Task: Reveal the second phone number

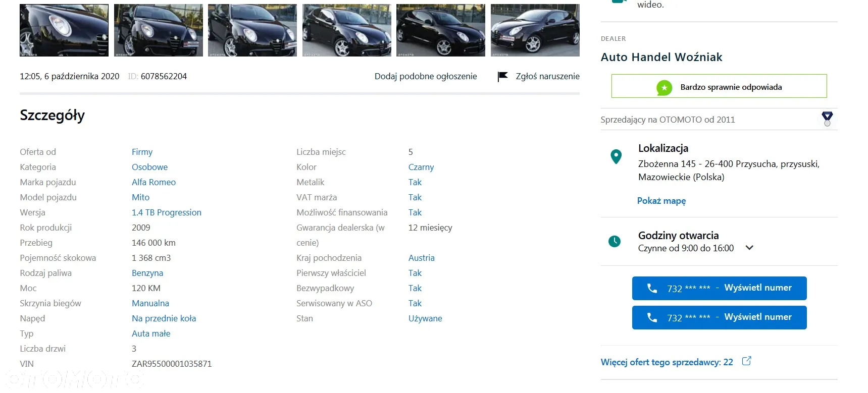Action: pyautogui.click(x=719, y=317)
